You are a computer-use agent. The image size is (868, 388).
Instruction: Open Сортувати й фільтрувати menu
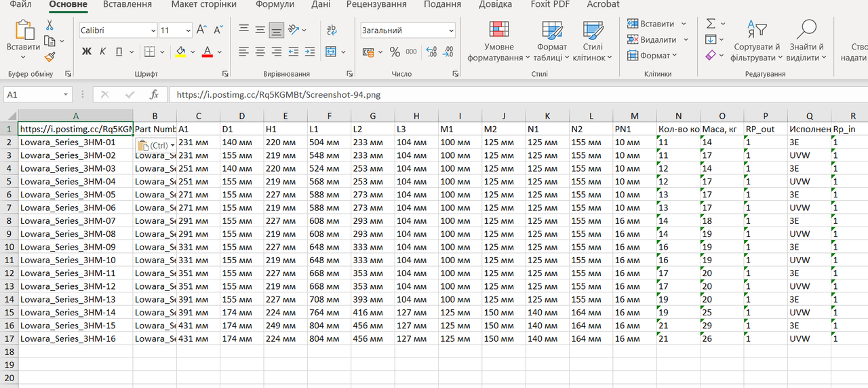tap(757, 41)
